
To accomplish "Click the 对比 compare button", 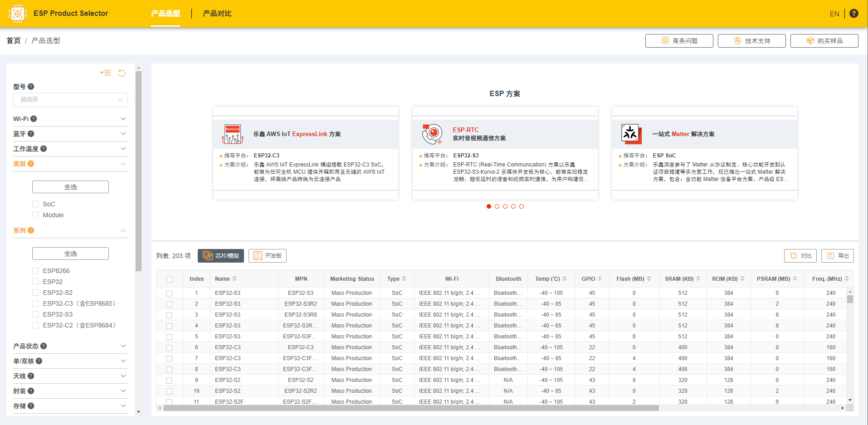I will (x=800, y=256).
